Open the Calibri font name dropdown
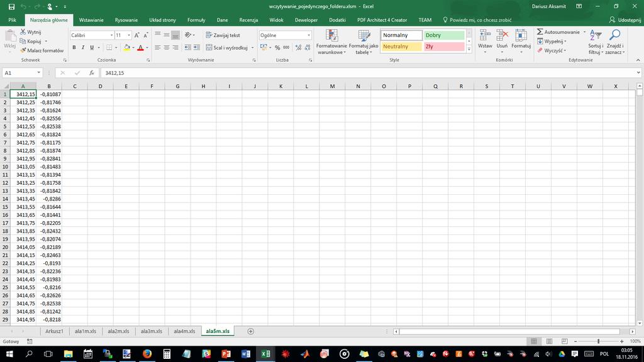 point(111,35)
